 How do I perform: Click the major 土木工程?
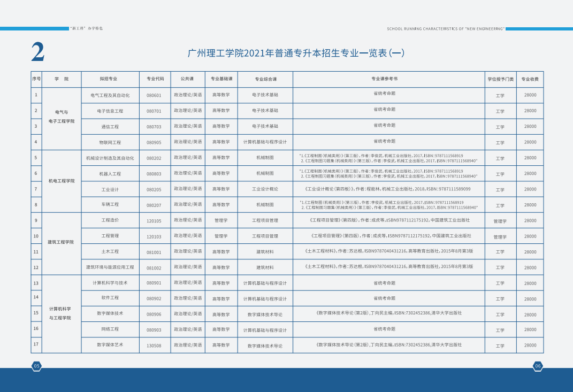click(x=110, y=252)
